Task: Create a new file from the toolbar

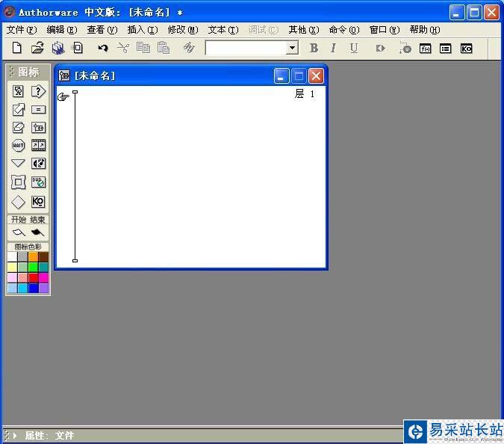Action: [x=16, y=48]
